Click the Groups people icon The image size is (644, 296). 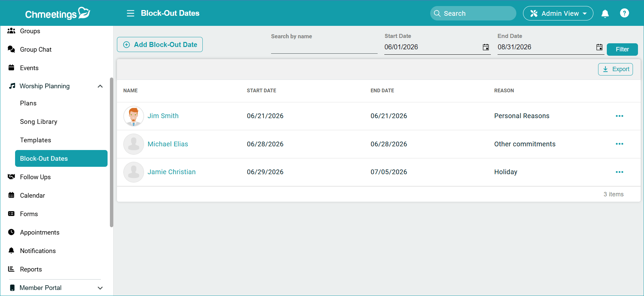point(11,31)
